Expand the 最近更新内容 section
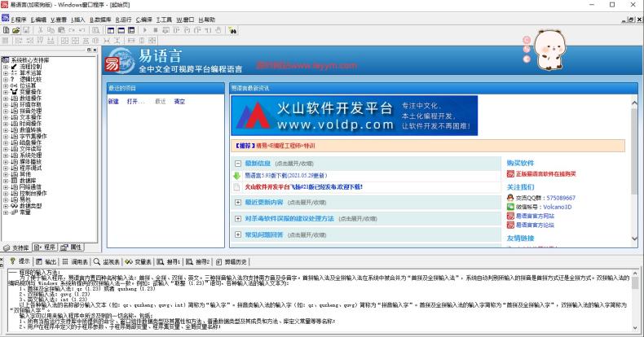 238,202
